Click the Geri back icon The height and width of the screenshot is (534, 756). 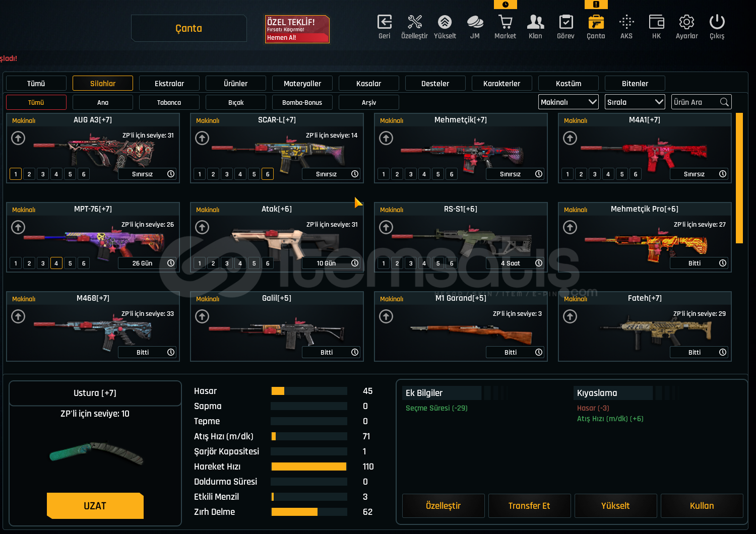point(384,23)
